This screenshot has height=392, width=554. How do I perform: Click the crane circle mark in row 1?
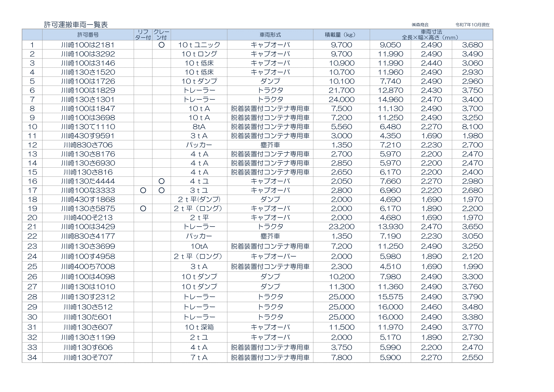[x=161, y=45]
